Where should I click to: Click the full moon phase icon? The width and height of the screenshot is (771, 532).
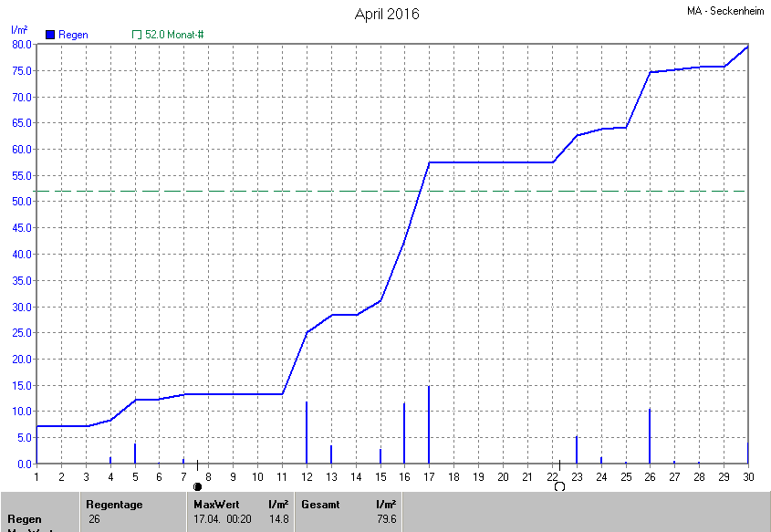coord(559,487)
